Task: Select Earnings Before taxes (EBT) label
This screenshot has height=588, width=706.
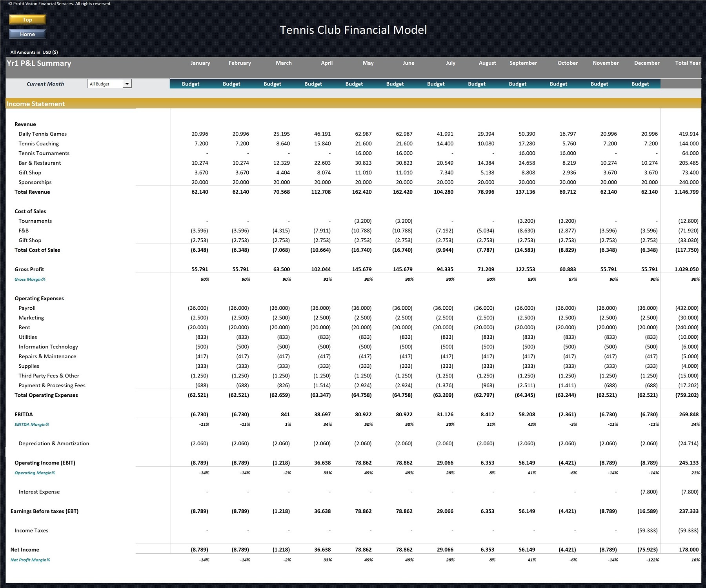Action: click(44, 511)
